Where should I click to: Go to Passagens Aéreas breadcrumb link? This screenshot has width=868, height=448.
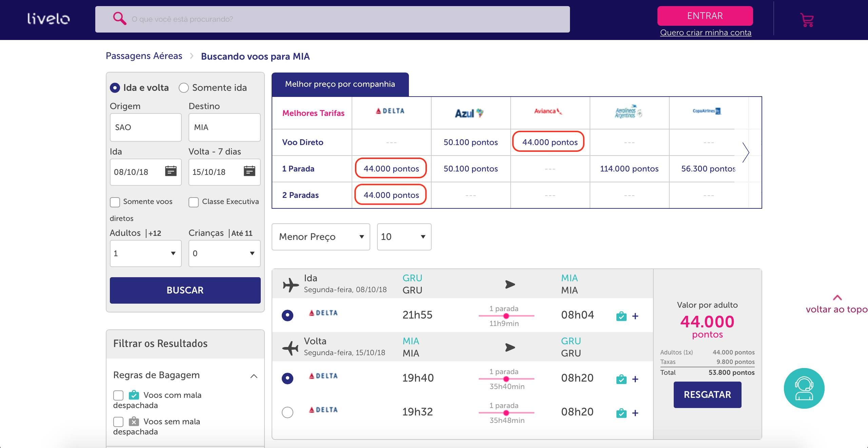144,56
